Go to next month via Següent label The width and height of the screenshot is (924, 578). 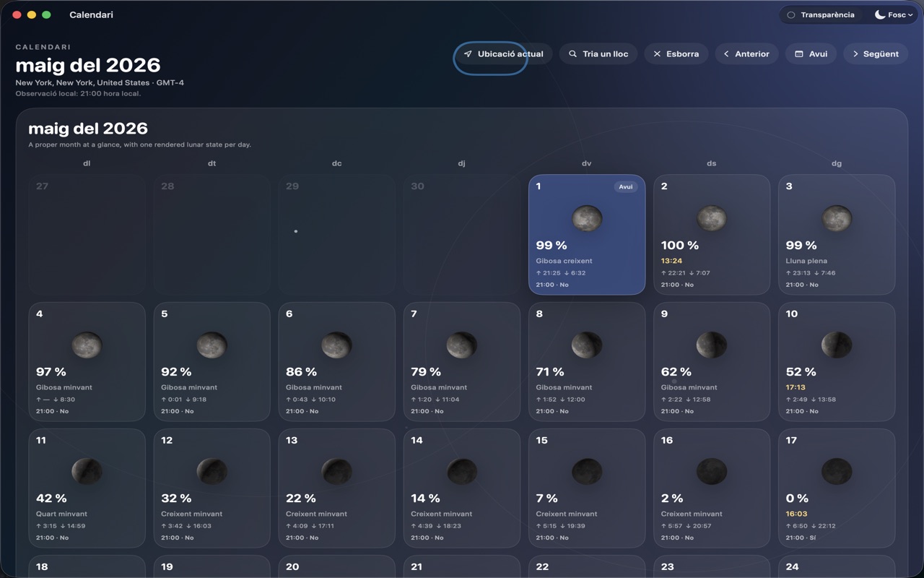coord(881,54)
